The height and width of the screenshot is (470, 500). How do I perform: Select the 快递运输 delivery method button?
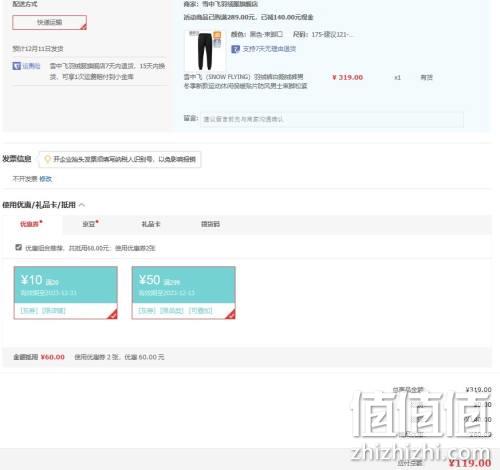[x=49, y=22]
